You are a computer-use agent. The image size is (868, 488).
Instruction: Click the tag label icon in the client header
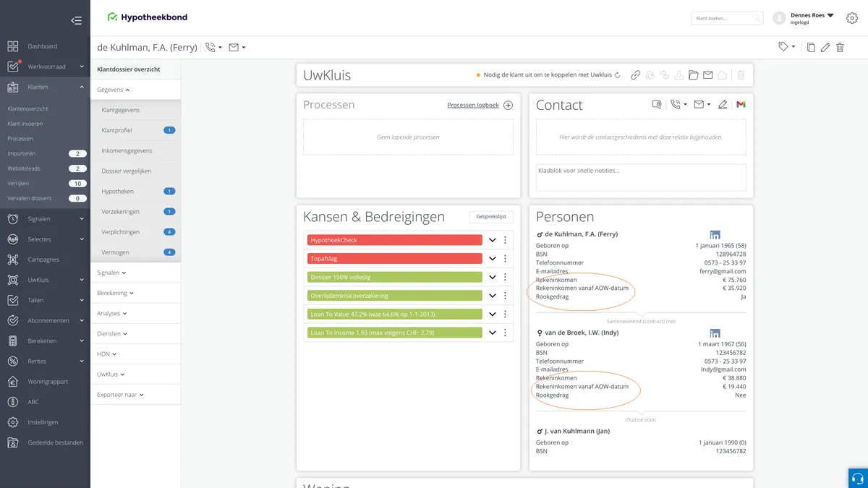(783, 47)
